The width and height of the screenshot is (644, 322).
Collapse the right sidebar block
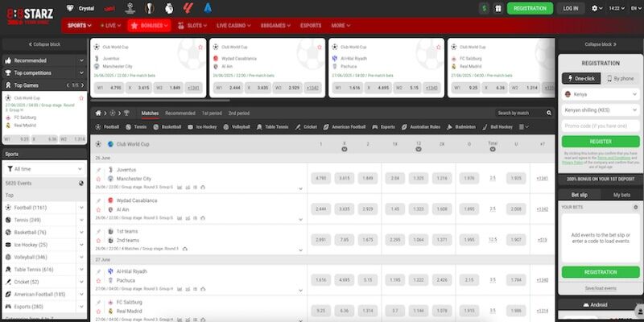601,44
